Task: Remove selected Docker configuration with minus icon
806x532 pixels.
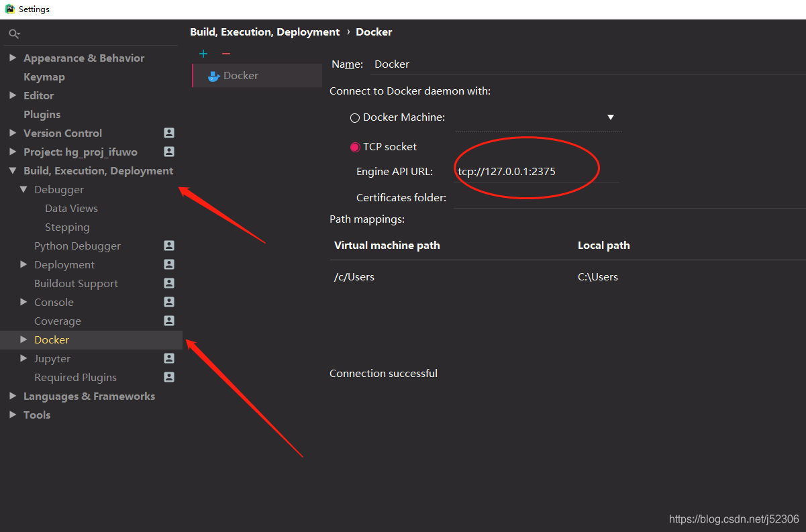Action: pos(225,53)
